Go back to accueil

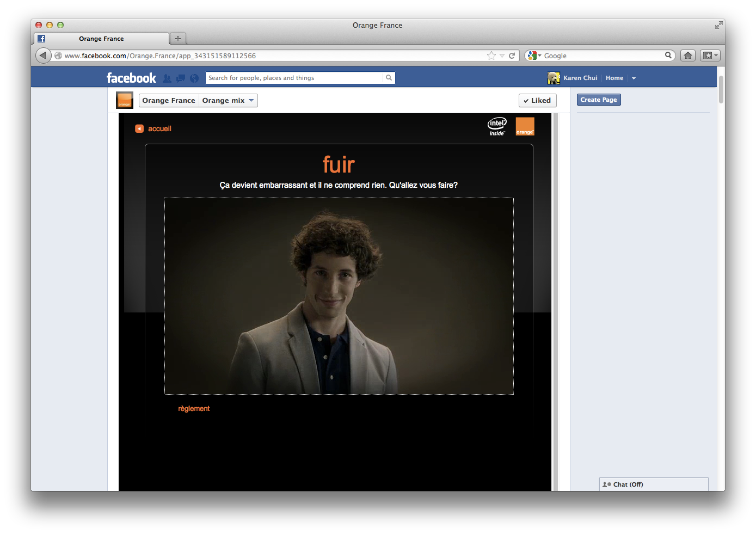153,128
